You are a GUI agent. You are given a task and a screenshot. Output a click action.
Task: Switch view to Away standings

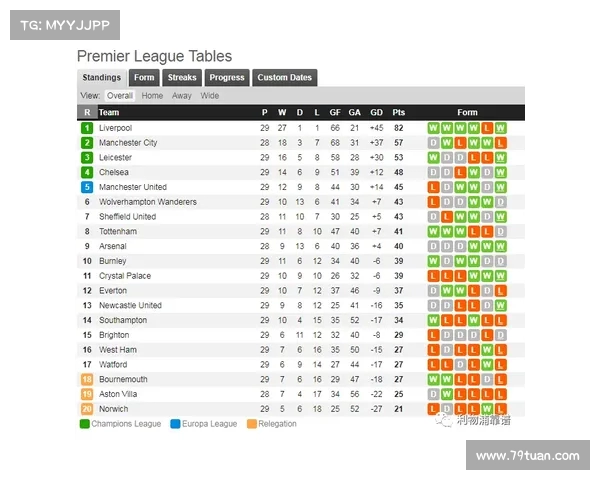point(181,96)
